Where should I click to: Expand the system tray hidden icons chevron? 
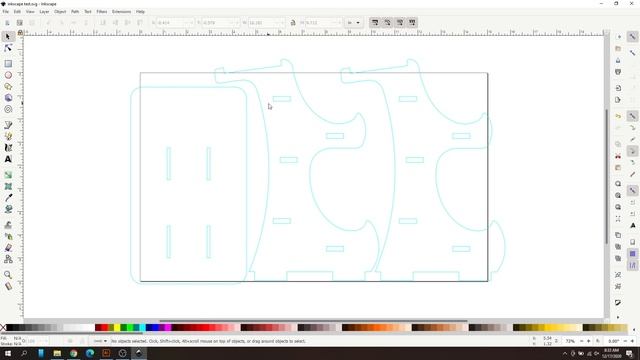(565, 353)
